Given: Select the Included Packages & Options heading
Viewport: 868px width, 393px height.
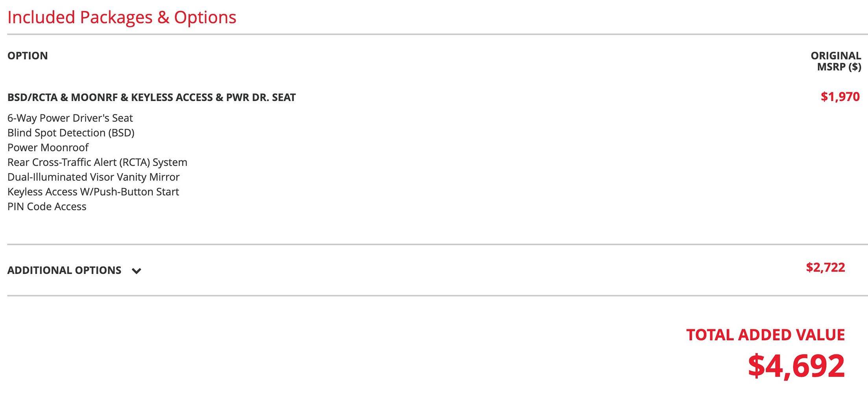Looking at the screenshot, I should tap(122, 17).
